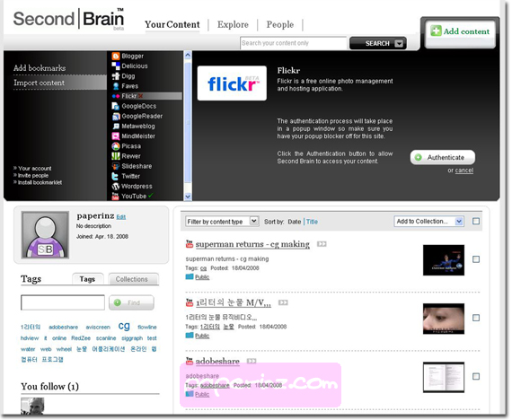Select the Wordpress icon

116,187
